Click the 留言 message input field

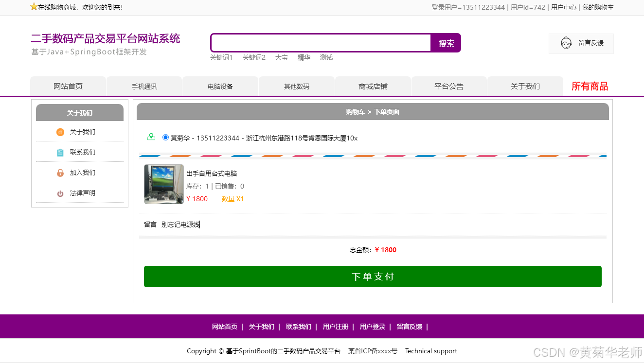(x=190, y=225)
